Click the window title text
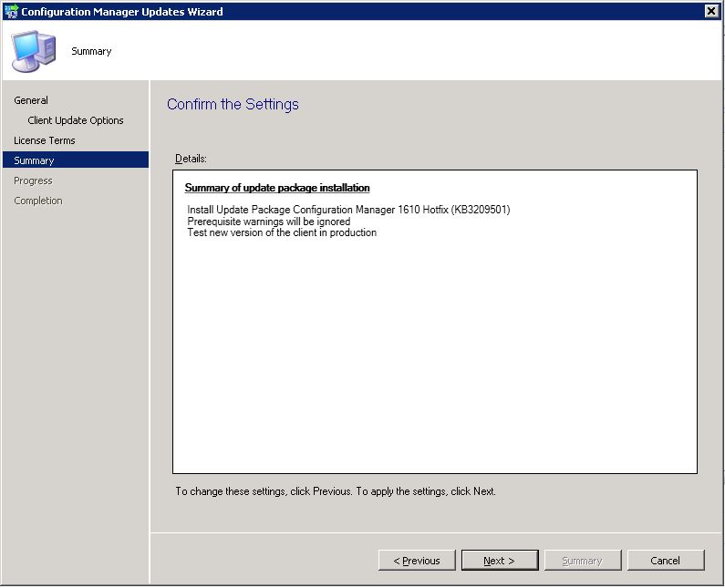This screenshot has height=588, width=725. 122,12
